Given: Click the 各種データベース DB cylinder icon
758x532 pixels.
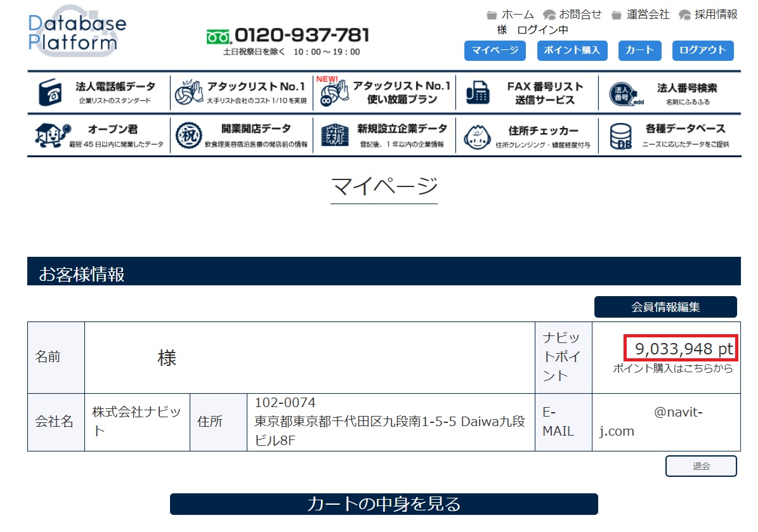Looking at the screenshot, I should [x=621, y=135].
